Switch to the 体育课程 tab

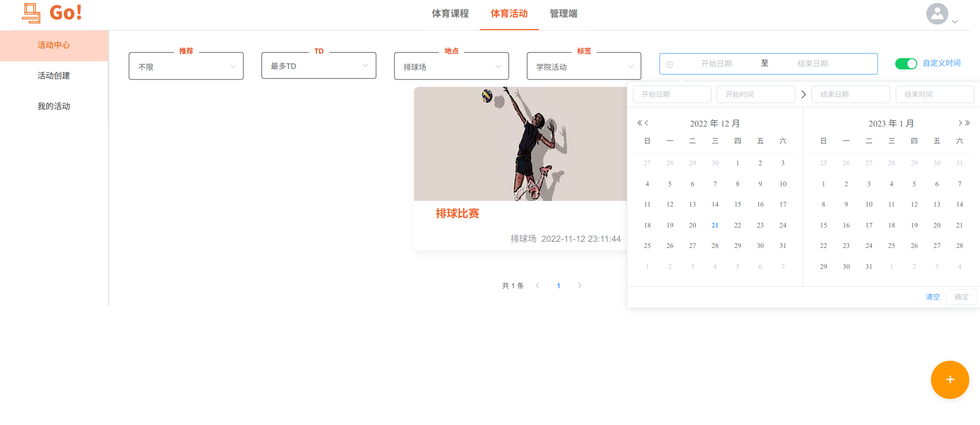coord(450,14)
